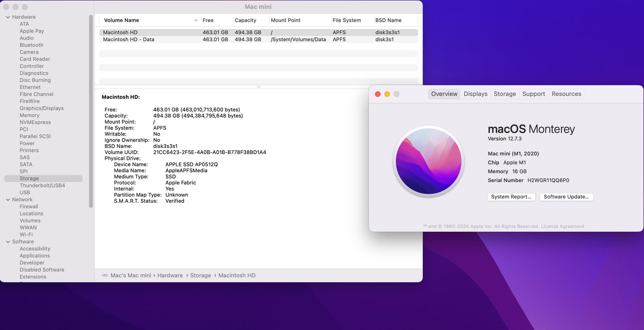The height and width of the screenshot is (330, 644).
Task: Select SAS in the sidebar
Action: coord(25,157)
